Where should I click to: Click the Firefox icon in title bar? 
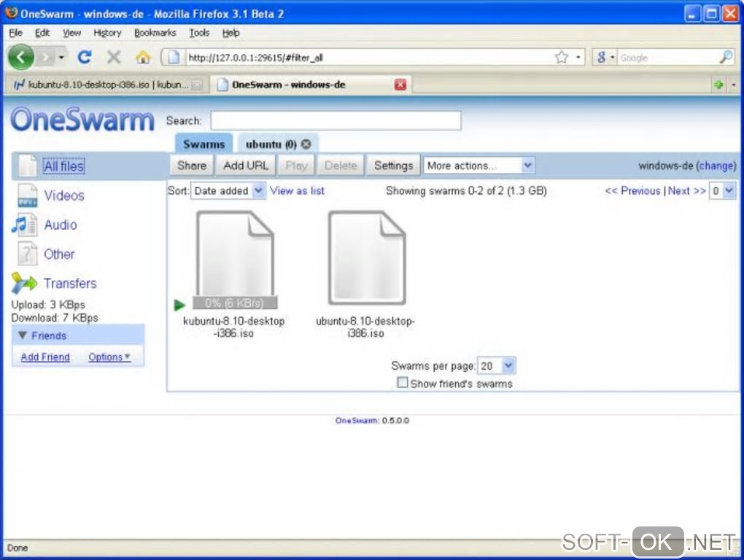pos(11,13)
